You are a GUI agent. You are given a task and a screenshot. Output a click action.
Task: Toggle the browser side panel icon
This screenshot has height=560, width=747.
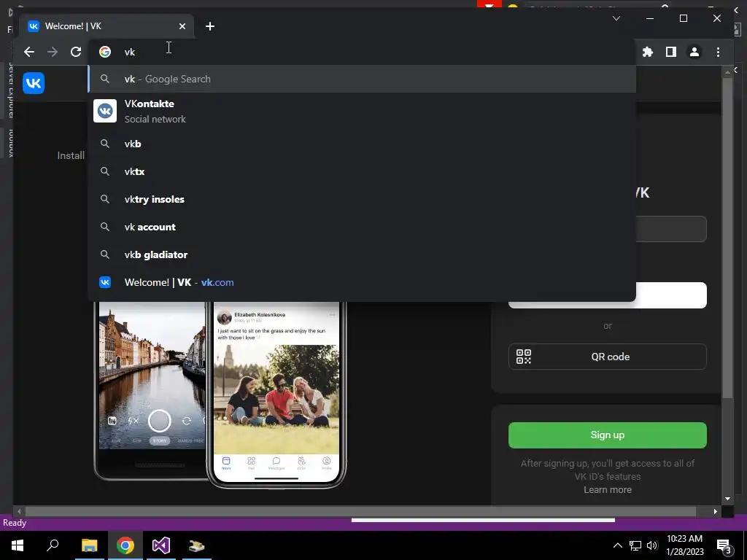coord(671,52)
